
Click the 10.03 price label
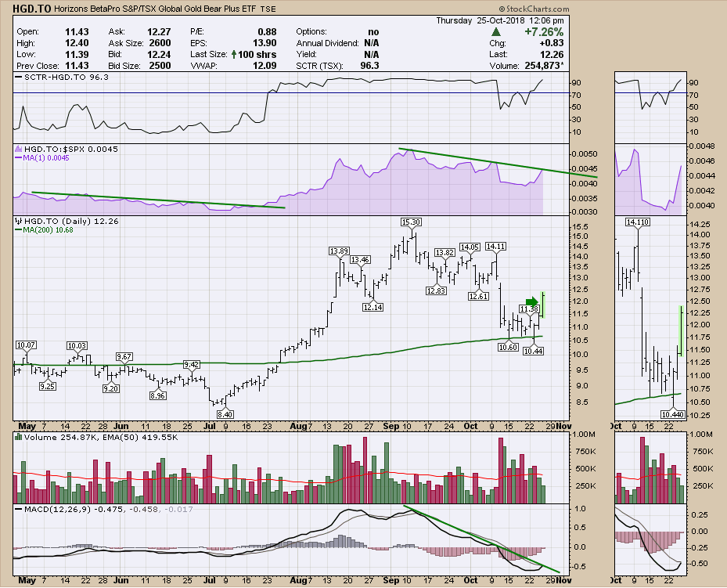pos(77,345)
